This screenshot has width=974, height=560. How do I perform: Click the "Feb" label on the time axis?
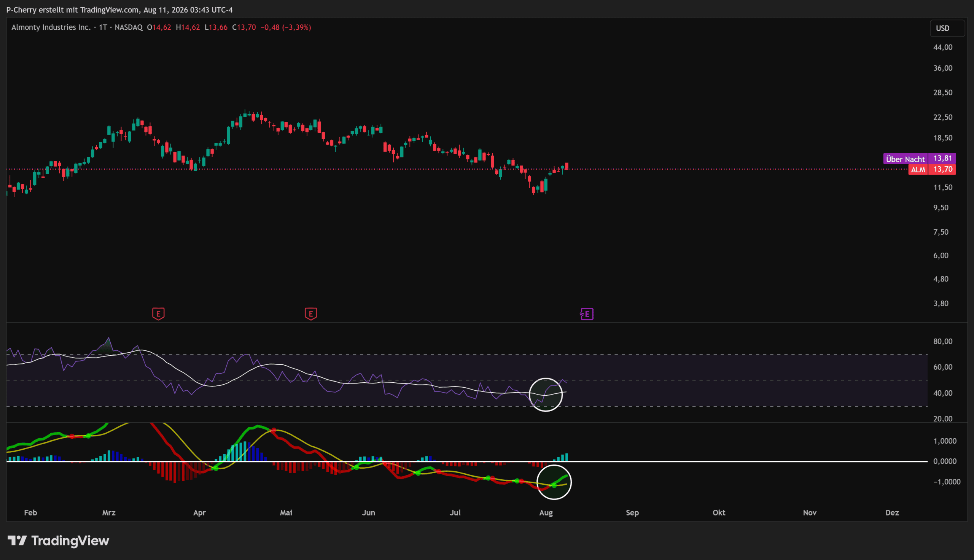pyautogui.click(x=30, y=513)
